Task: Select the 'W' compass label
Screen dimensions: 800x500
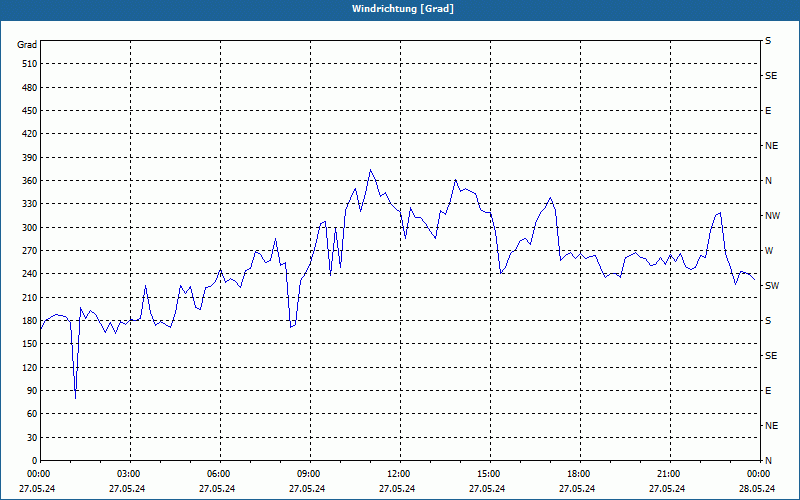Action: click(769, 251)
